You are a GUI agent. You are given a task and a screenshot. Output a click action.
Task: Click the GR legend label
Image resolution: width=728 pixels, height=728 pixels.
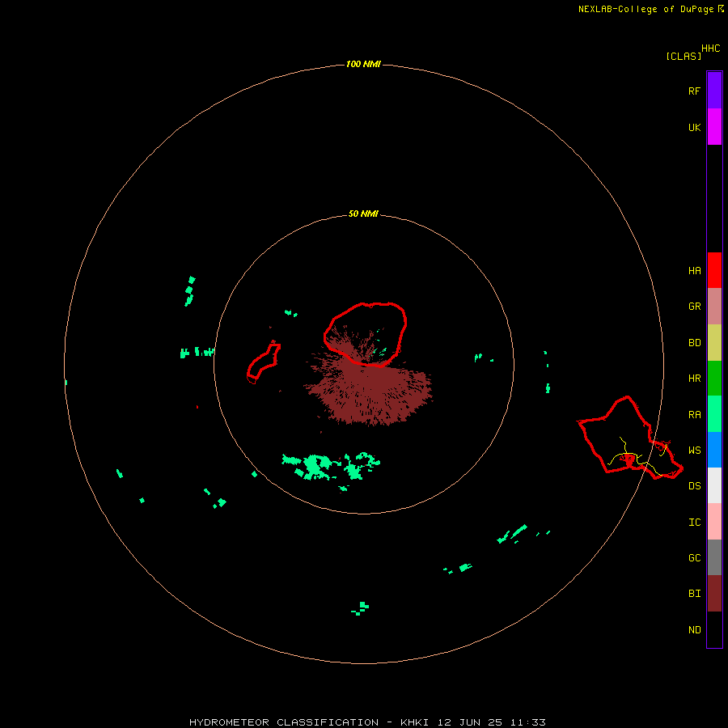tap(694, 307)
